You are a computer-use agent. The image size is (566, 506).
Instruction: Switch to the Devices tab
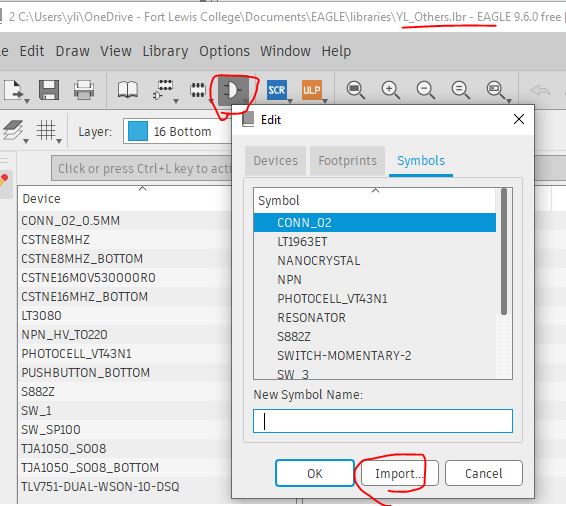point(275,161)
